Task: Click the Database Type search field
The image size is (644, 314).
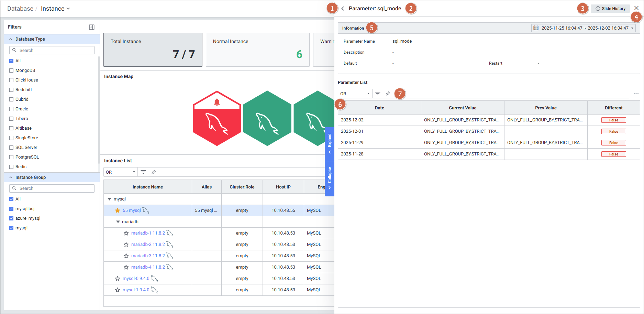Action: coord(52,50)
